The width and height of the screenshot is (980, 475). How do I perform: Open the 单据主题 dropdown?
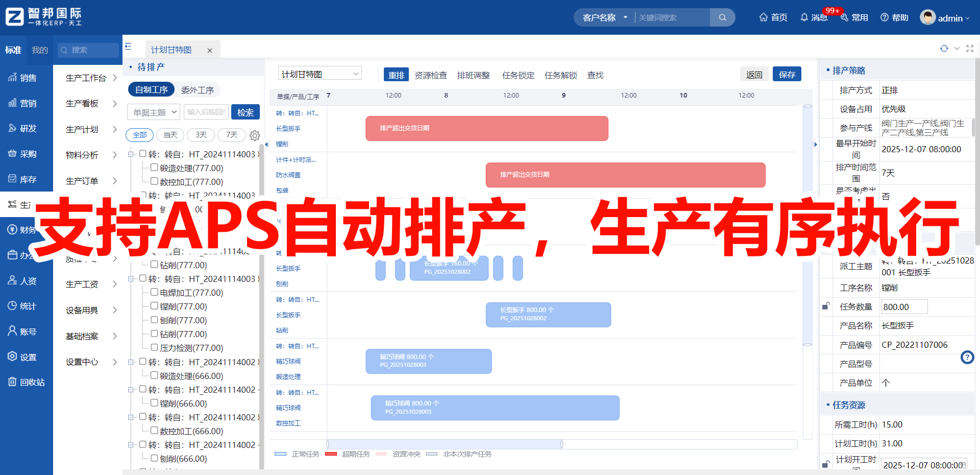click(x=154, y=112)
